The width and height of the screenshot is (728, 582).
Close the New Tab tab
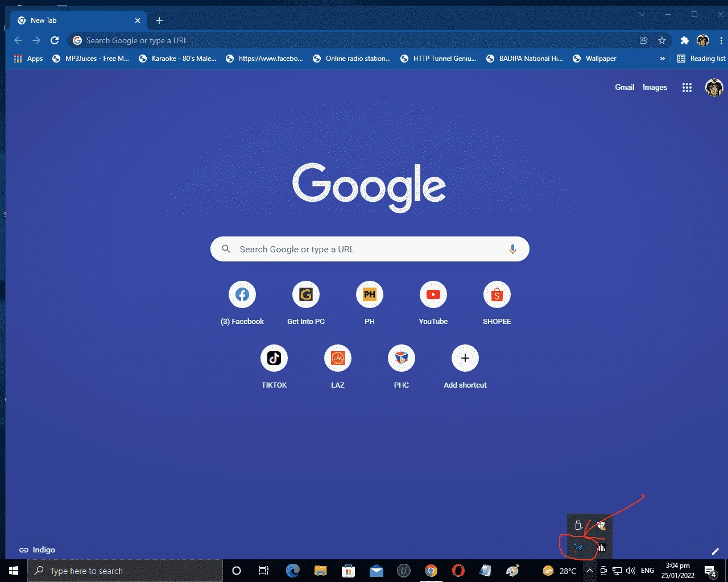tap(138, 20)
